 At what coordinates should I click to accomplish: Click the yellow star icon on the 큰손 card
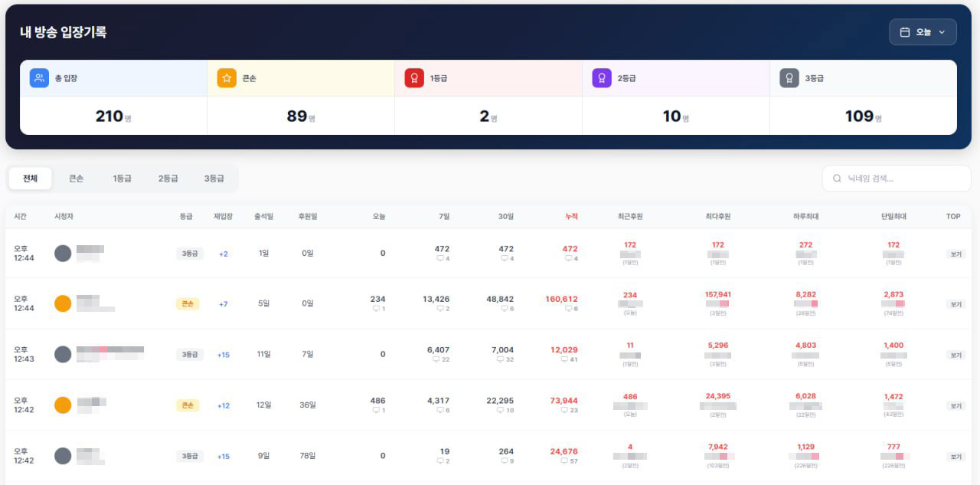click(x=227, y=77)
